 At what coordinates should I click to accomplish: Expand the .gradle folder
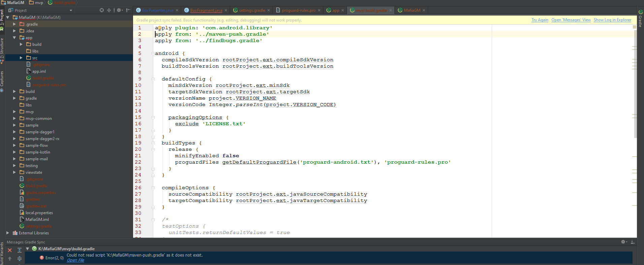pos(14,24)
